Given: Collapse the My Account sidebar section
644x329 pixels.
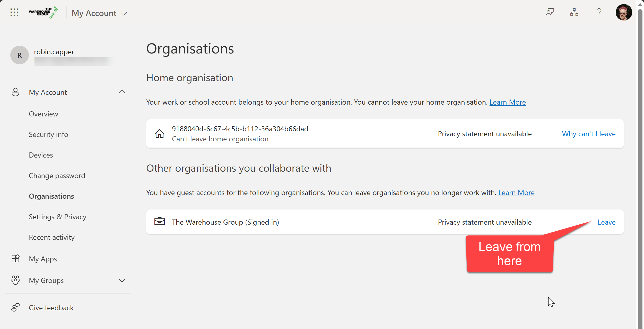Looking at the screenshot, I should 122,92.
